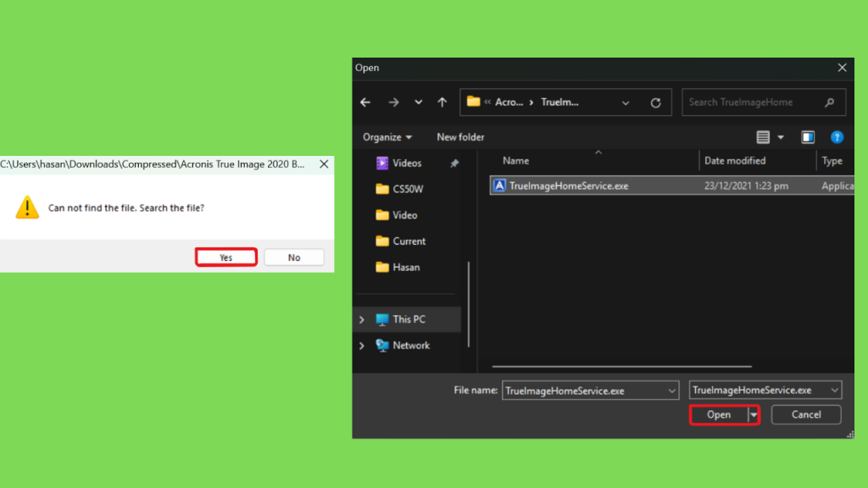Select the TrueImageHomeService.exe file row

pos(672,186)
